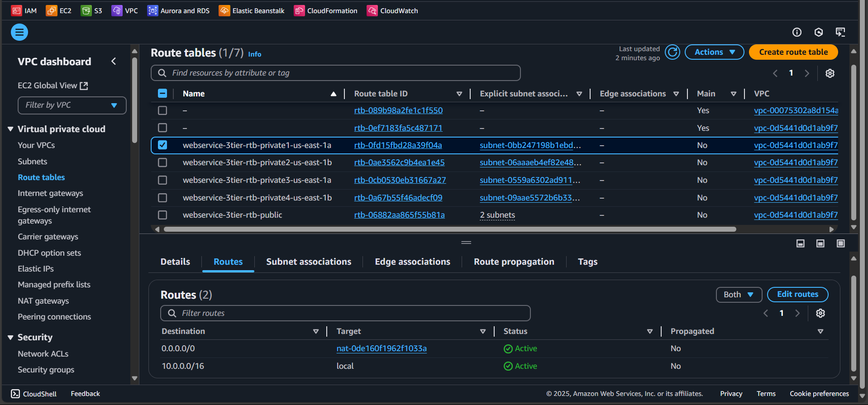868x405 pixels.
Task: Click the hexagon security icon in the header
Action: point(819,32)
